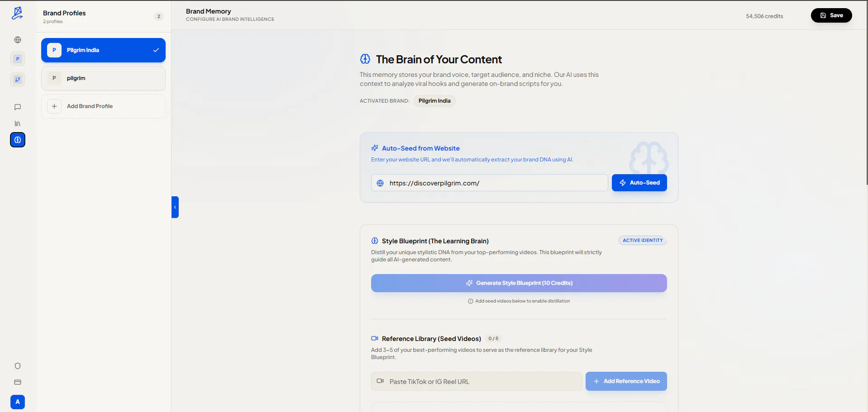Click the ACTIVE IDENTITY badge

click(643, 241)
